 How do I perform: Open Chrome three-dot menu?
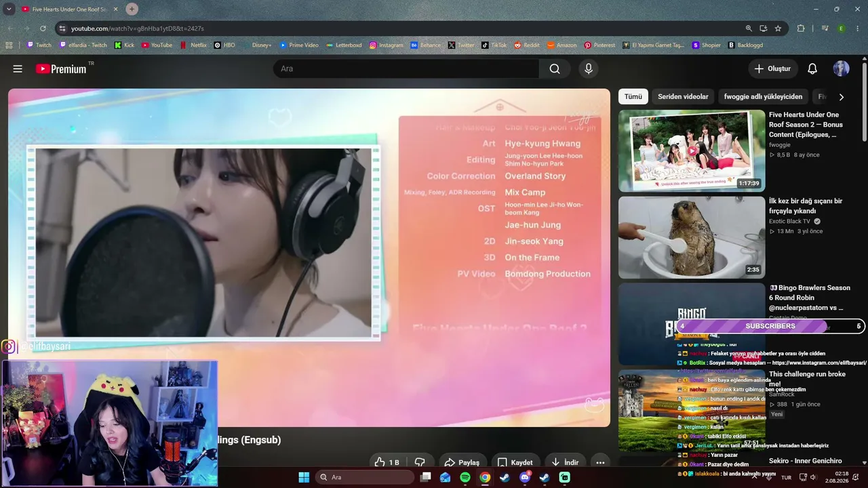858,28
